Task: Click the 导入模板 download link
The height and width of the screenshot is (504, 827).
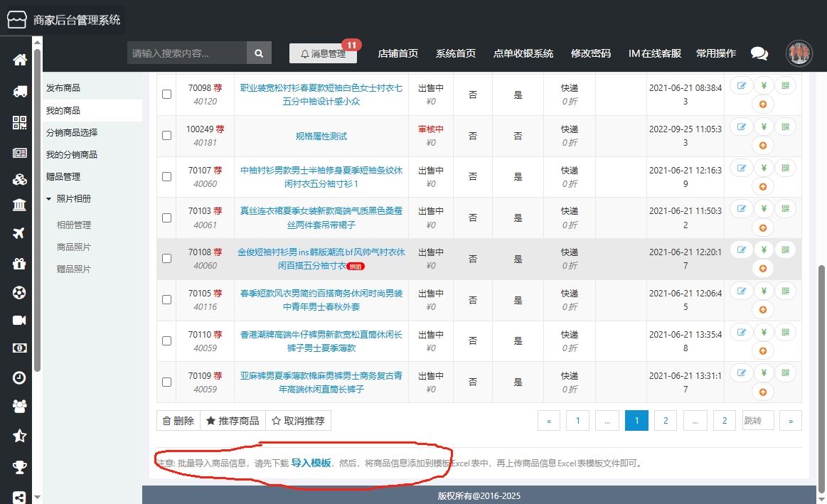Action: click(311, 463)
